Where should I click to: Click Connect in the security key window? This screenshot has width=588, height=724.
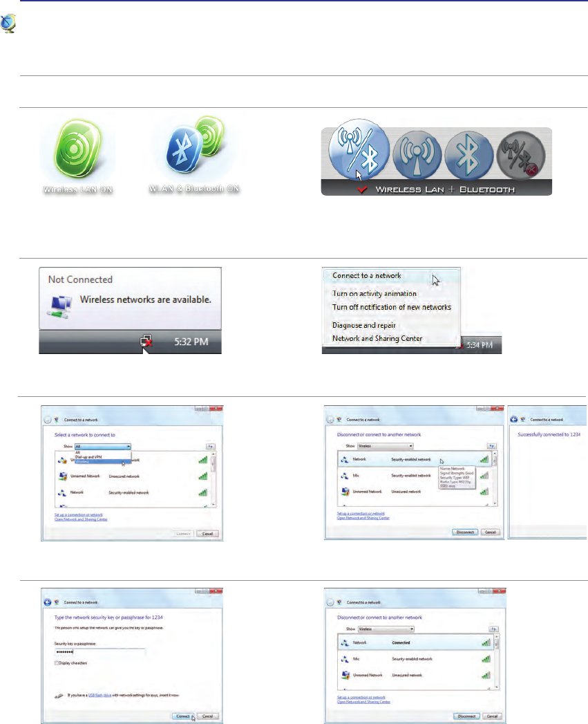[183, 716]
